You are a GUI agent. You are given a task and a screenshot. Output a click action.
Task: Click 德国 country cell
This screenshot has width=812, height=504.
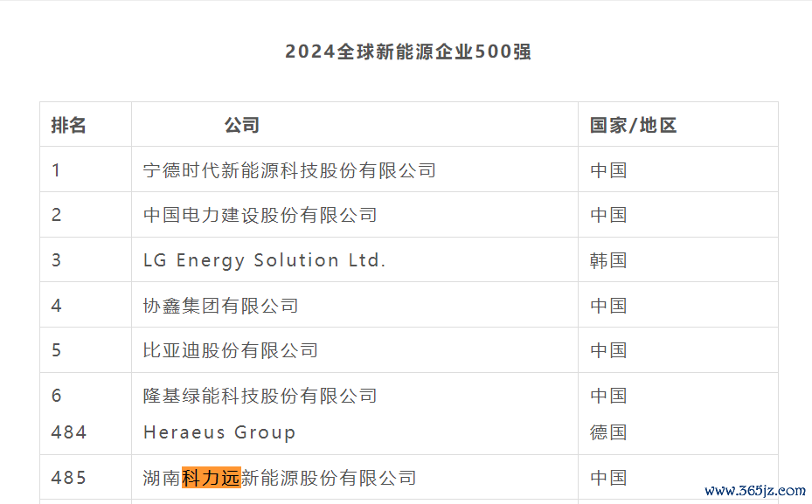pyautogui.click(x=608, y=432)
